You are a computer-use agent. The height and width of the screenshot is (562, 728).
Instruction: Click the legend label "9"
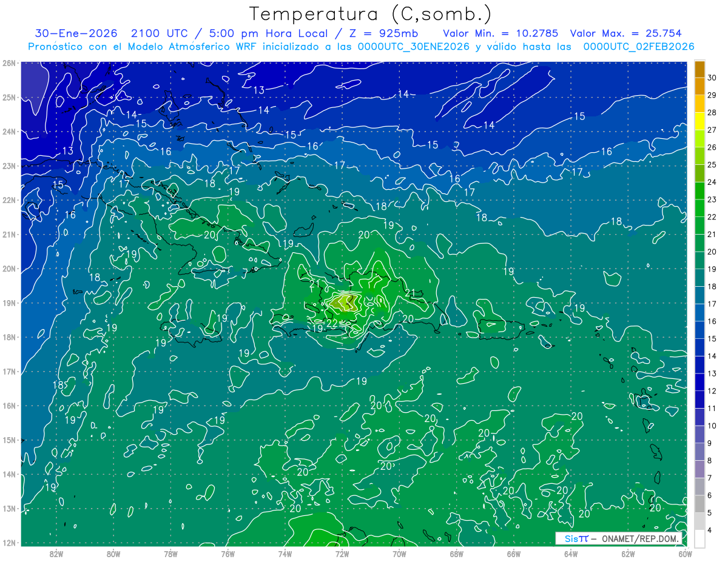tap(710, 443)
